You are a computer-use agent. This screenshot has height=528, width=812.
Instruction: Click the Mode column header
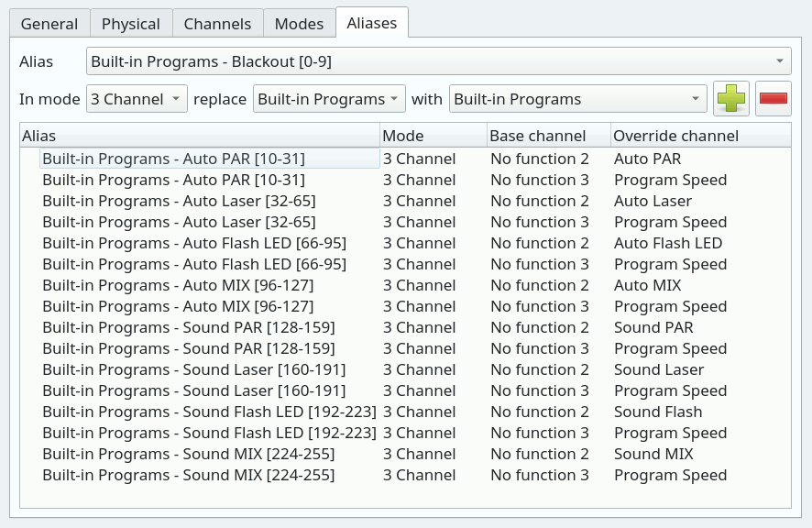pos(433,136)
